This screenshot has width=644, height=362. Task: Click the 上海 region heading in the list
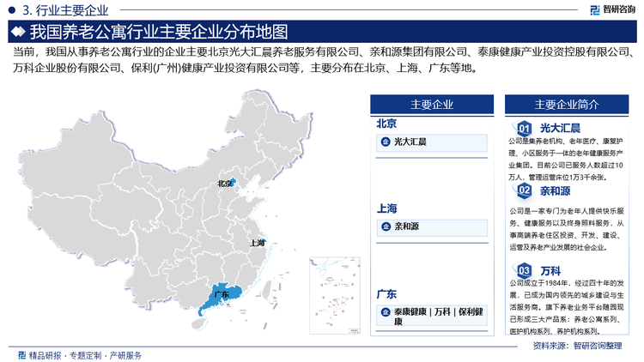[x=387, y=208]
